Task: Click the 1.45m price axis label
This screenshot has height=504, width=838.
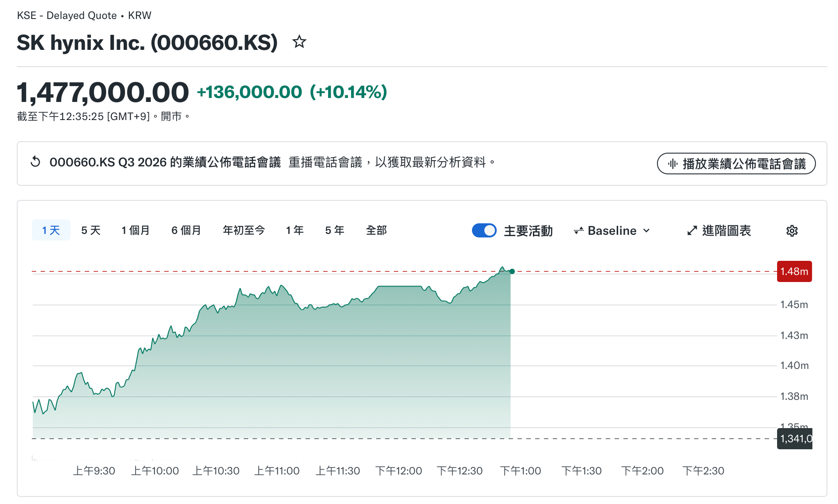Action: pos(794,305)
